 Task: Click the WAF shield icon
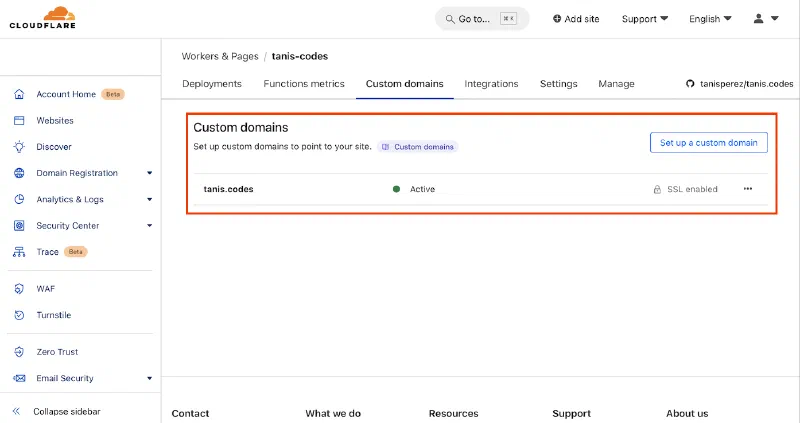coord(19,289)
